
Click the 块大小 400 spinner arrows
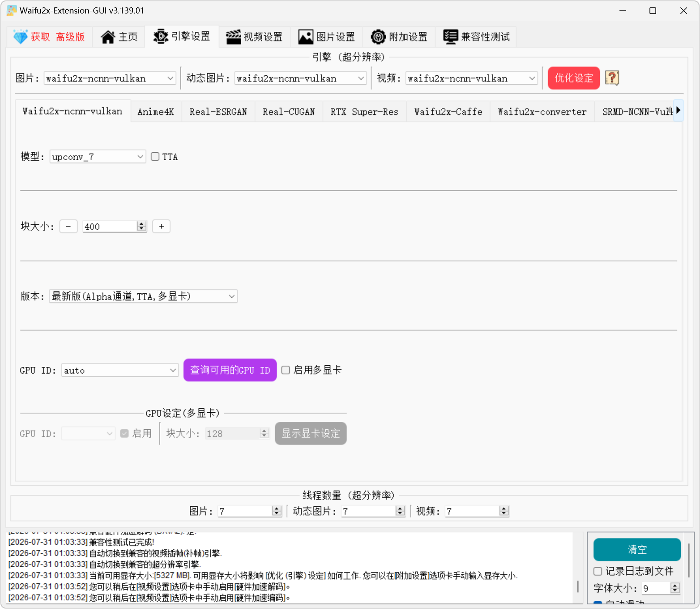(x=141, y=226)
